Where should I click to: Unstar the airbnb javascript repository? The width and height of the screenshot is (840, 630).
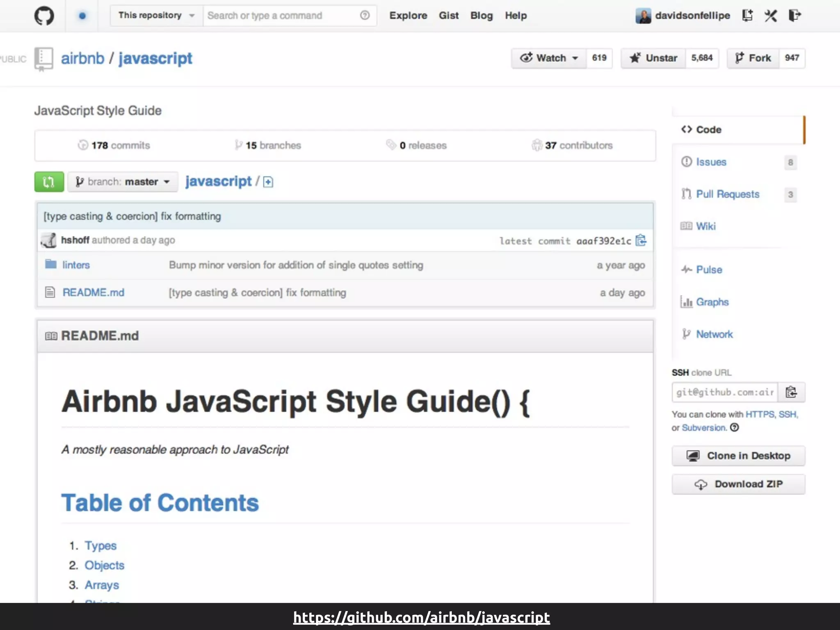tap(653, 58)
